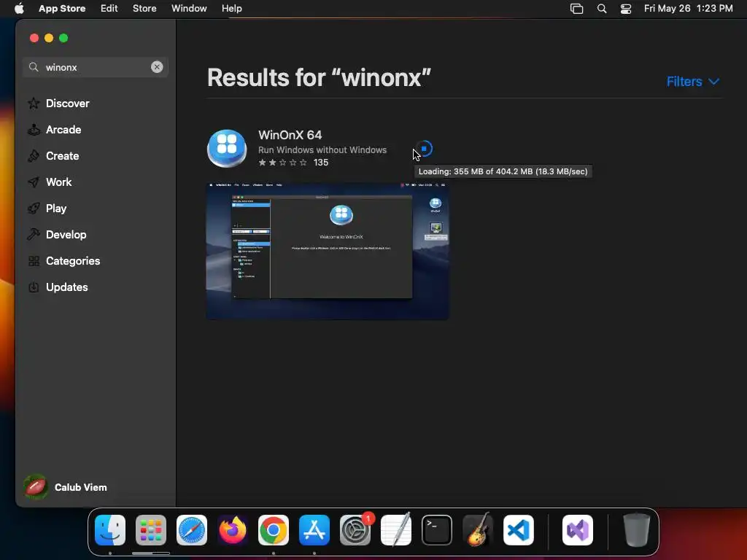747x560 pixels.
Task: Expand the Filters dropdown
Action: tap(693, 82)
